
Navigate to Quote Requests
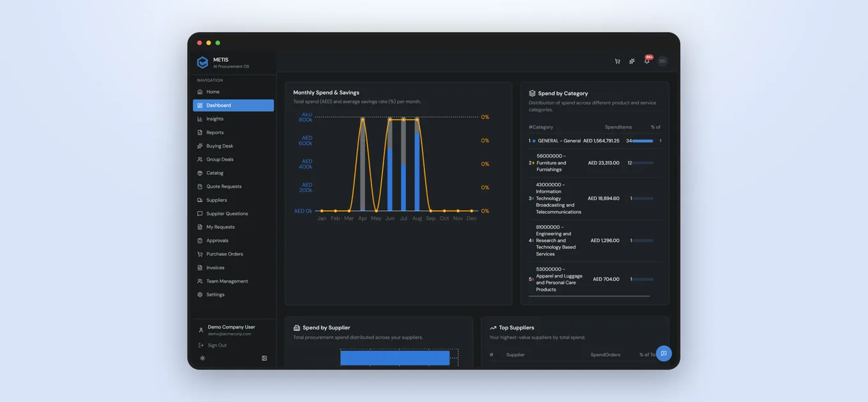[234, 186]
